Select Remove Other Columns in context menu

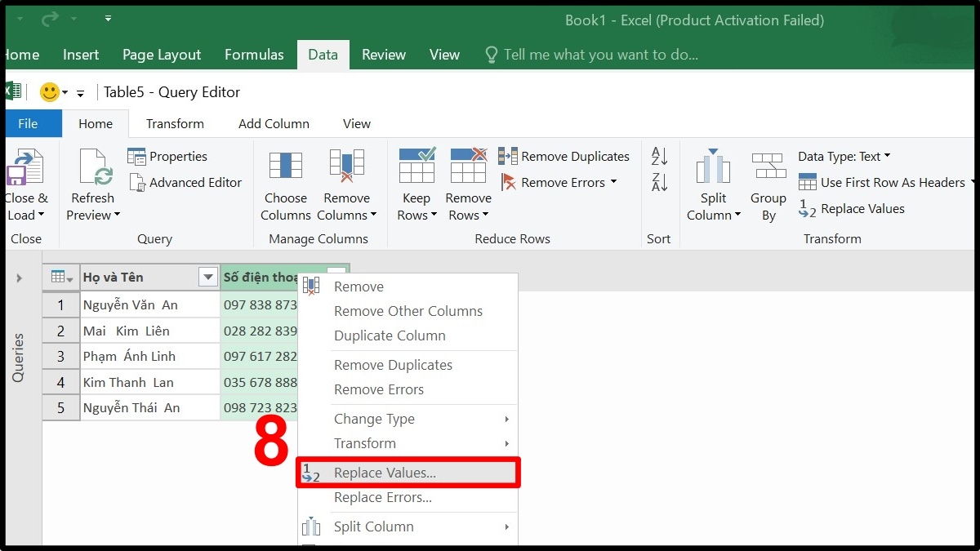pos(408,311)
